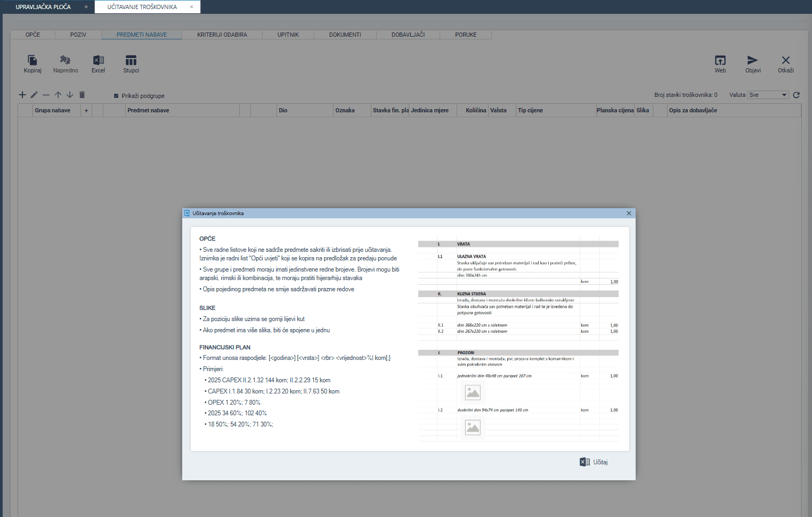Click the trash delete icon
The height and width of the screenshot is (517, 812).
point(82,95)
